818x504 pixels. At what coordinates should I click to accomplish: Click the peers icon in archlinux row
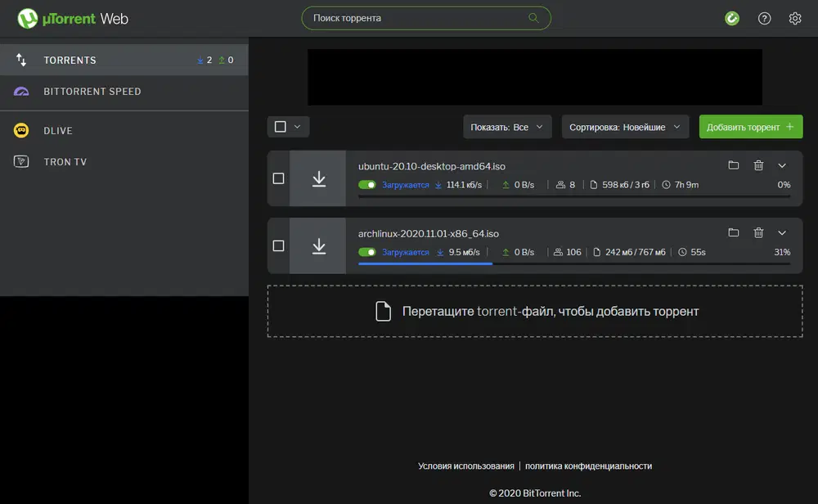558,252
